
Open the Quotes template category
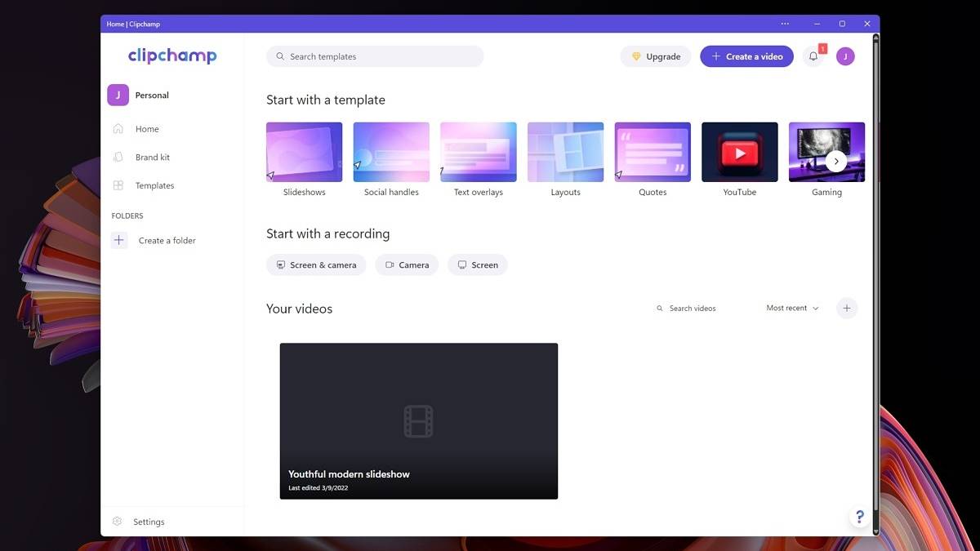653,160
